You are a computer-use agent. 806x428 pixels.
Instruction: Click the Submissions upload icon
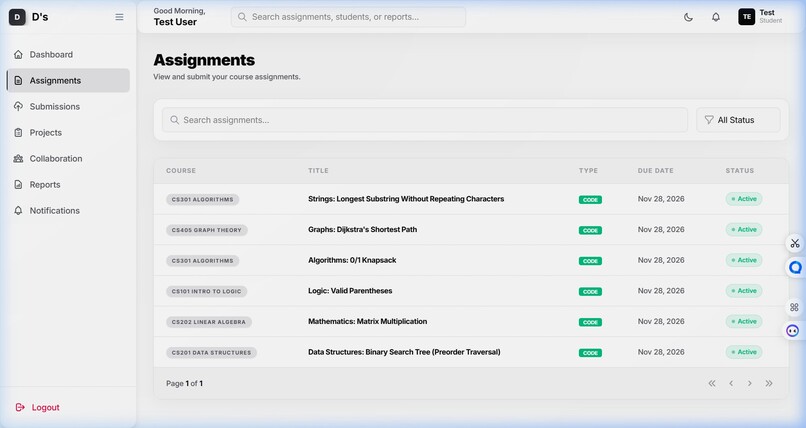click(x=19, y=106)
